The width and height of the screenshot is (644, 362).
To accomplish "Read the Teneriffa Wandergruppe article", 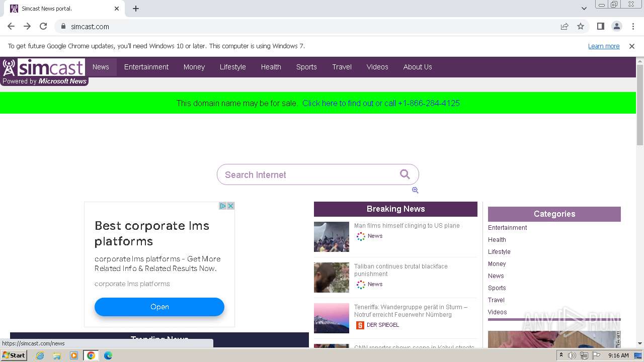I will coord(411,311).
